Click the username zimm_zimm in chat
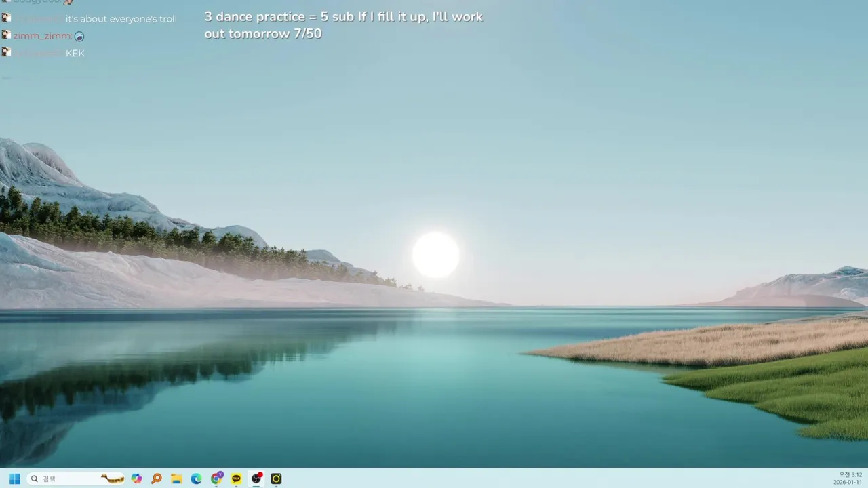 [41, 36]
